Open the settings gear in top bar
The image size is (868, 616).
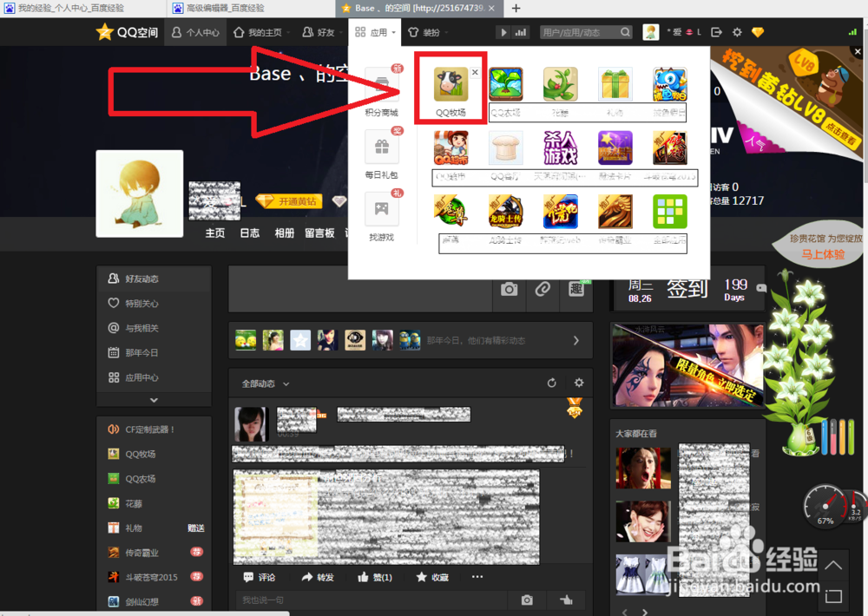tap(737, 32)
